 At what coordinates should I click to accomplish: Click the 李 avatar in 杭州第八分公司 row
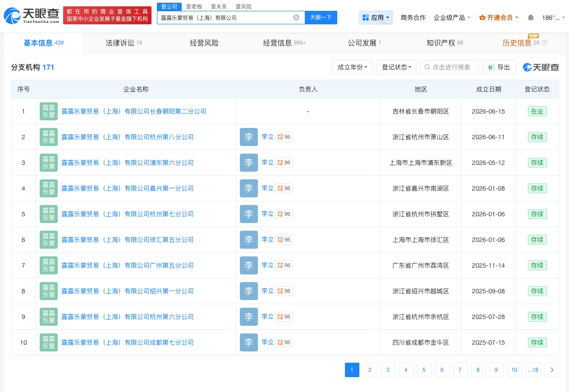tap(249, 137)
